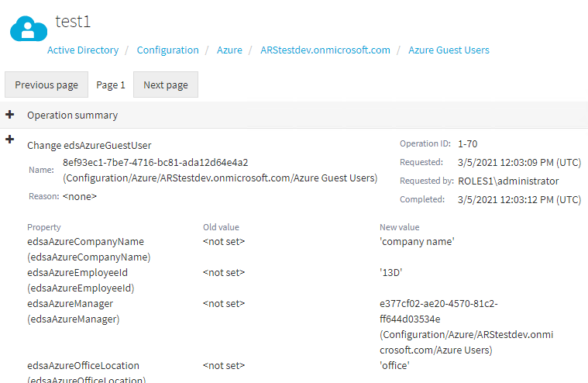
Task: Select the guest user GUID name value
Action: [x=155, y=163]
